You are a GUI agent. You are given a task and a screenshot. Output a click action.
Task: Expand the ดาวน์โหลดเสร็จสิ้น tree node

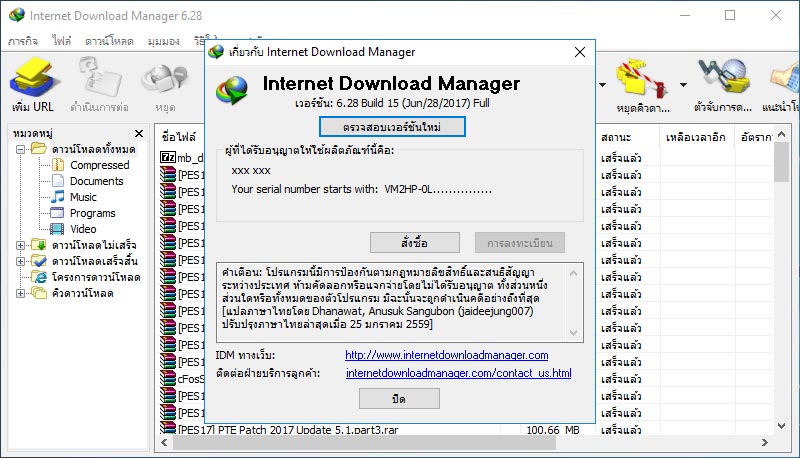coord(20,261)
